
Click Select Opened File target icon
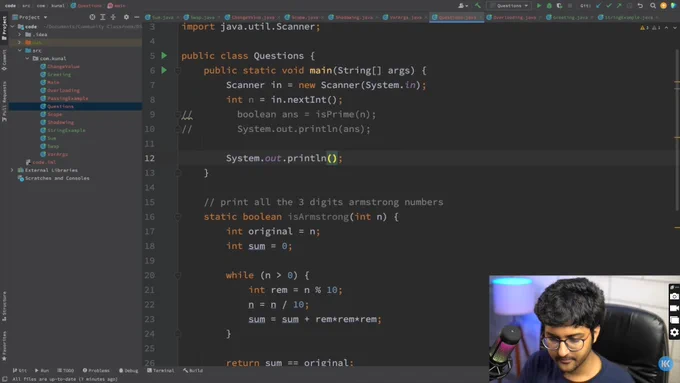(92, 17)
